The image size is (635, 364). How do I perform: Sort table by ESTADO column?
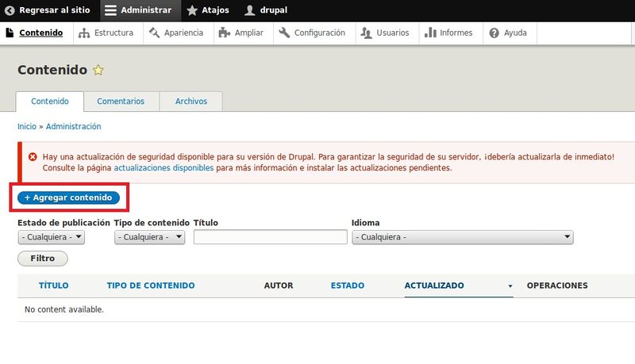point(348,285)
